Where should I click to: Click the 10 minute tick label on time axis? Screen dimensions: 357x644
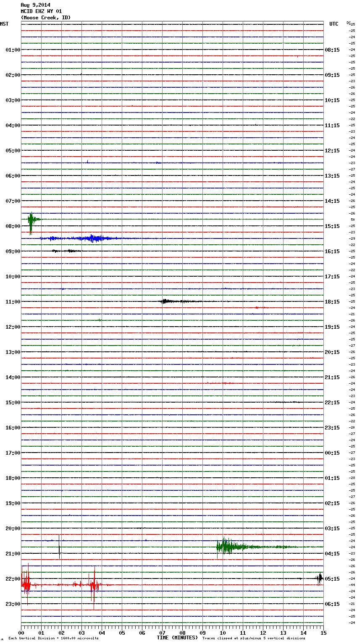coord(223,633)
